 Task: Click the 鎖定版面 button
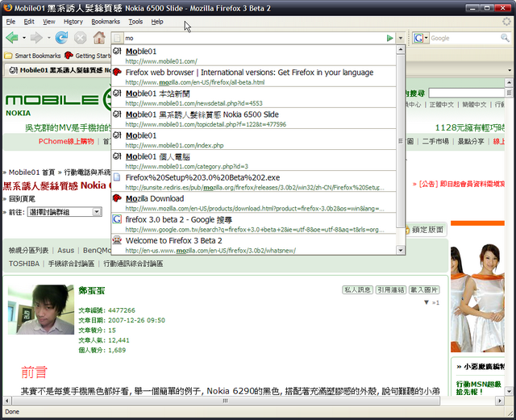click(x=425, y=230)
